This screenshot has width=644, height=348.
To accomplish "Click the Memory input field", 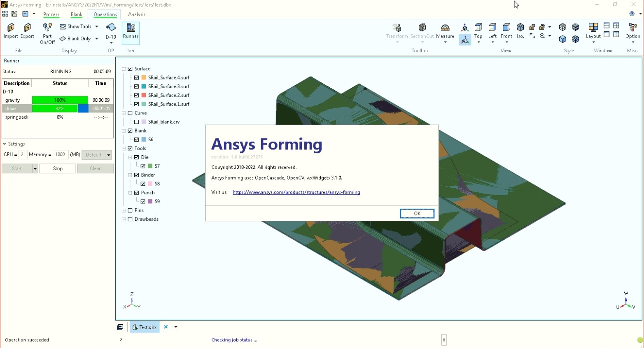I will [60, 154].
